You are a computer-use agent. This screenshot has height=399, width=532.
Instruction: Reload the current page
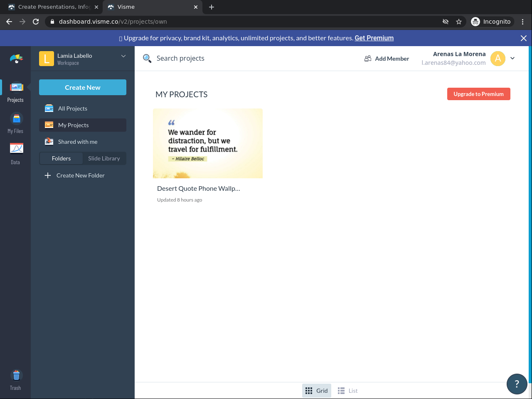click(x=36, y=22)
